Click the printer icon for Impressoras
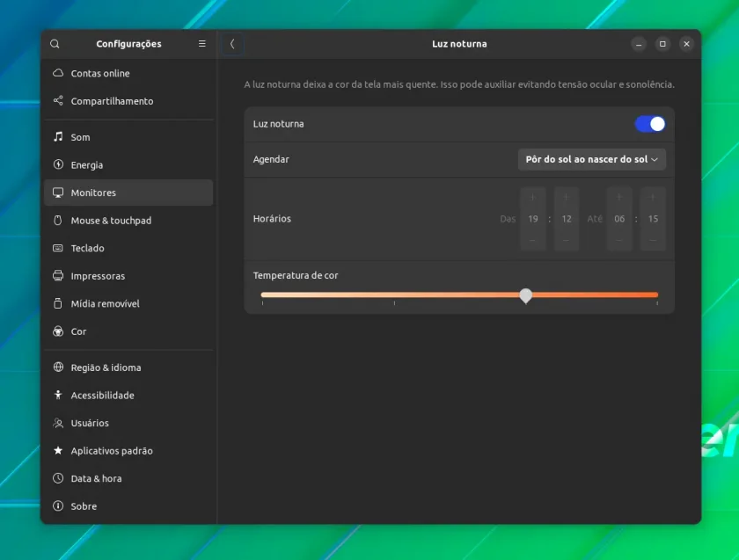739x560 pixels. (x=58, y=275)
